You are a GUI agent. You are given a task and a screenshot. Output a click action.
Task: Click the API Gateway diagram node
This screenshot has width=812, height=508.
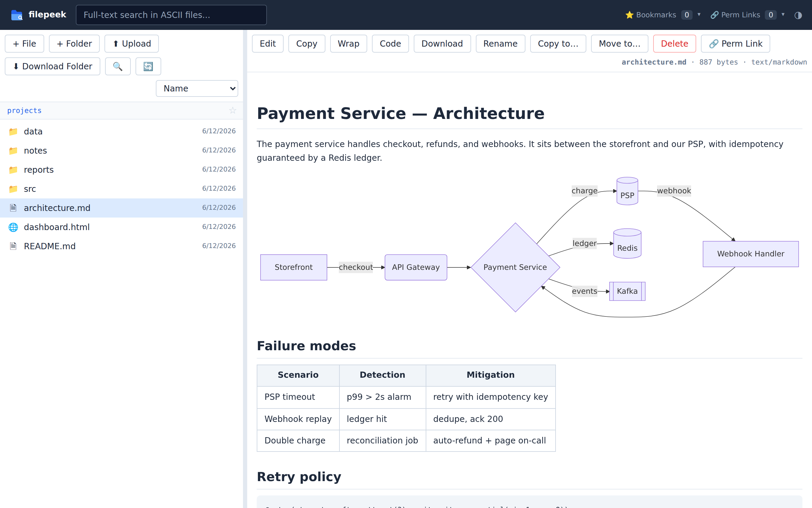coord(416,267)
